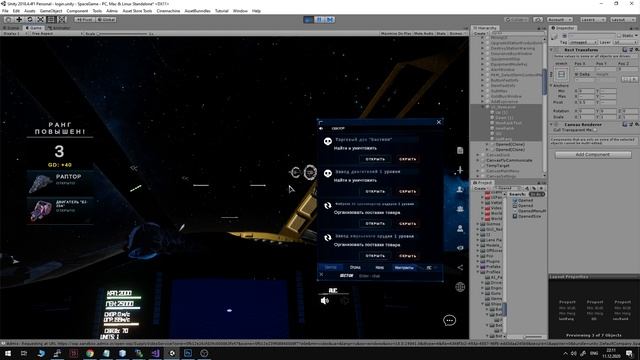640x360 pixels.
Task: Select the Rect tool in Unity toolbar
Action: pos(51,19)
